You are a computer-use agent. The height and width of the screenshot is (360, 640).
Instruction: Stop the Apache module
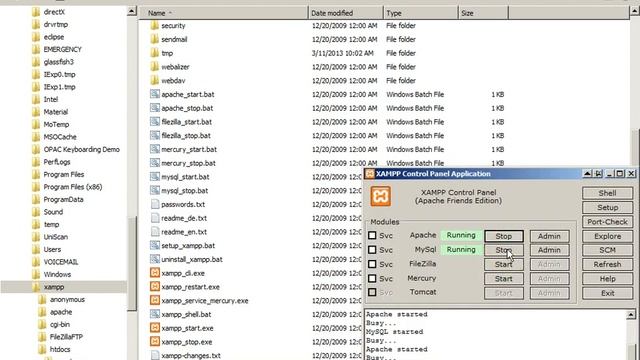[x=504, y=236]
